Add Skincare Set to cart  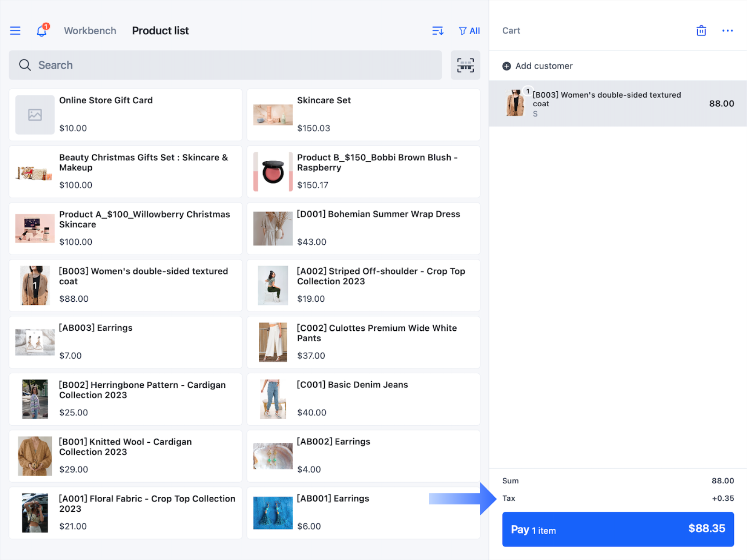pyautogui.click(x=363, y=115)
